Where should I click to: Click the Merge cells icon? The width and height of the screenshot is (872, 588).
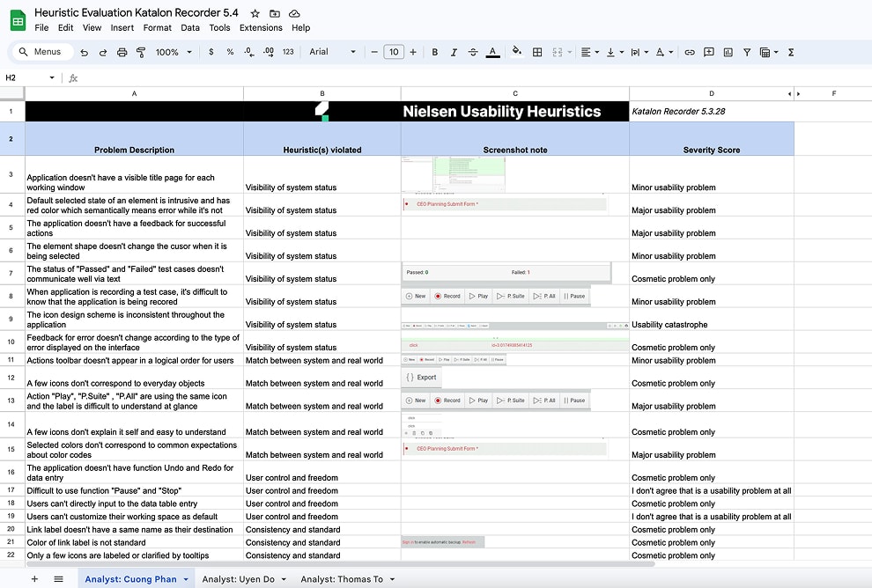pos(558,52)
